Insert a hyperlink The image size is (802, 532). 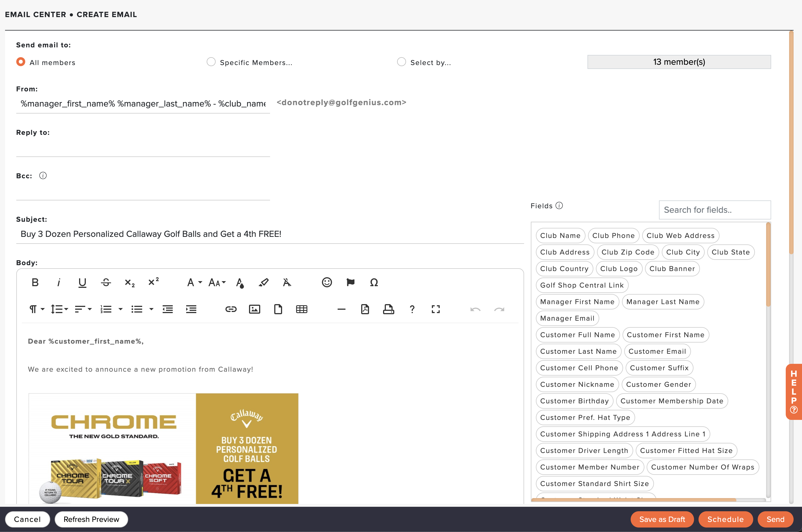[x=231, y=309]
